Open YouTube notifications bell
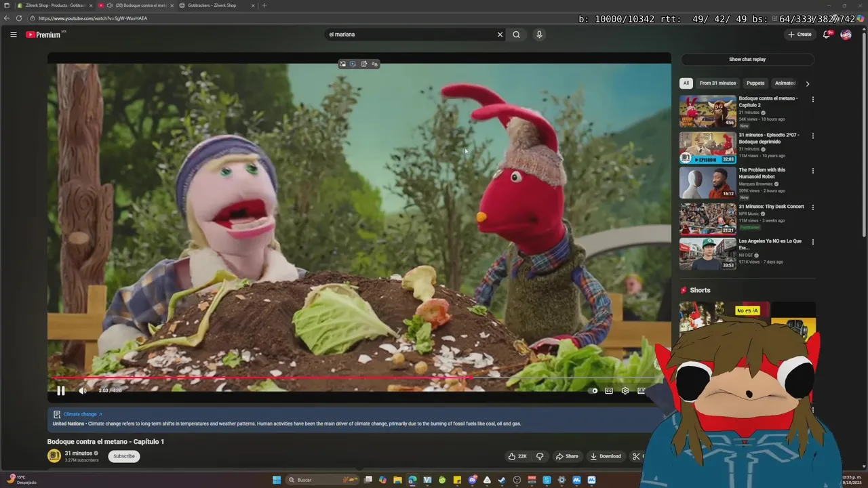 (827, 35)
